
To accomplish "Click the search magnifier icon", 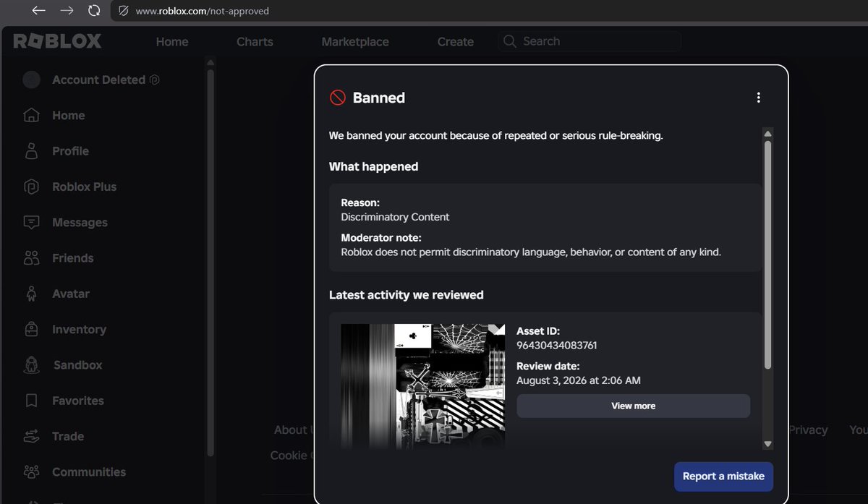I will coord(510,41).
